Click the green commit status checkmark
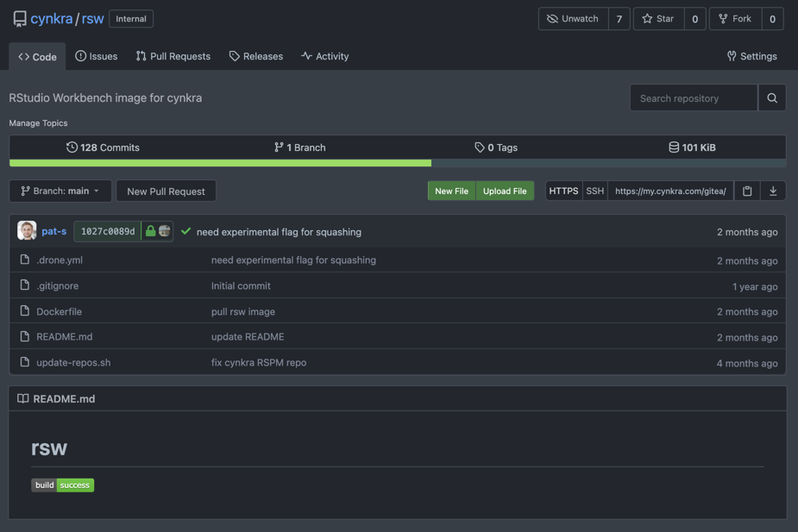The width and height of the screenshot is (798, 532). point(185,232)
